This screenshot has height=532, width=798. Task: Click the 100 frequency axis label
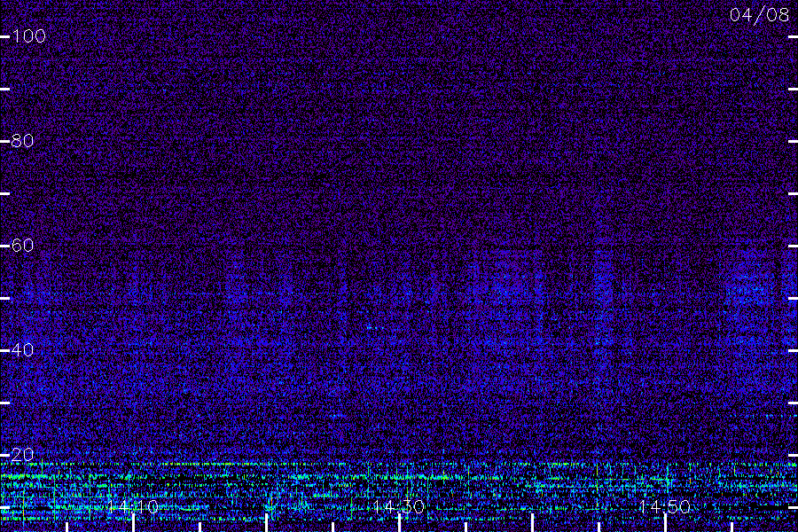pos(29,36)
